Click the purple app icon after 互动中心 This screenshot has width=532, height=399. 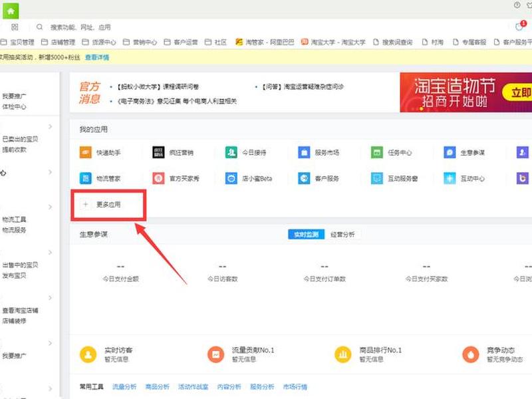(x=523, y=178)
